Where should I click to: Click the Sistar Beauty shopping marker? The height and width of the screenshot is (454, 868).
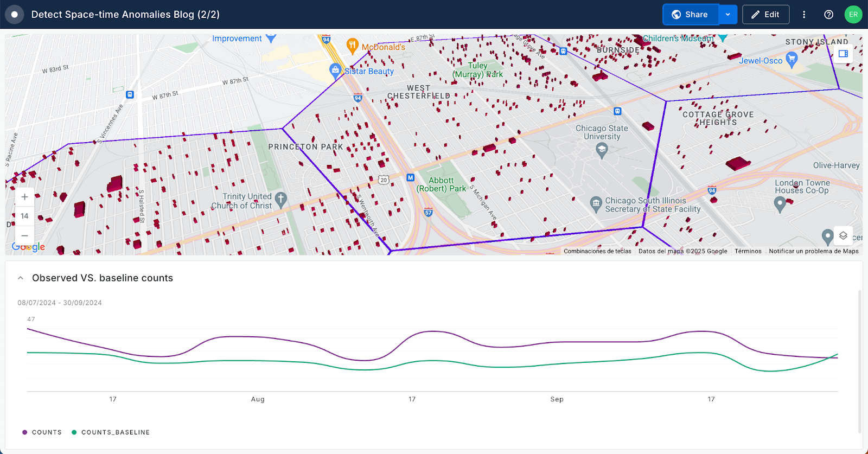(335, 71)
